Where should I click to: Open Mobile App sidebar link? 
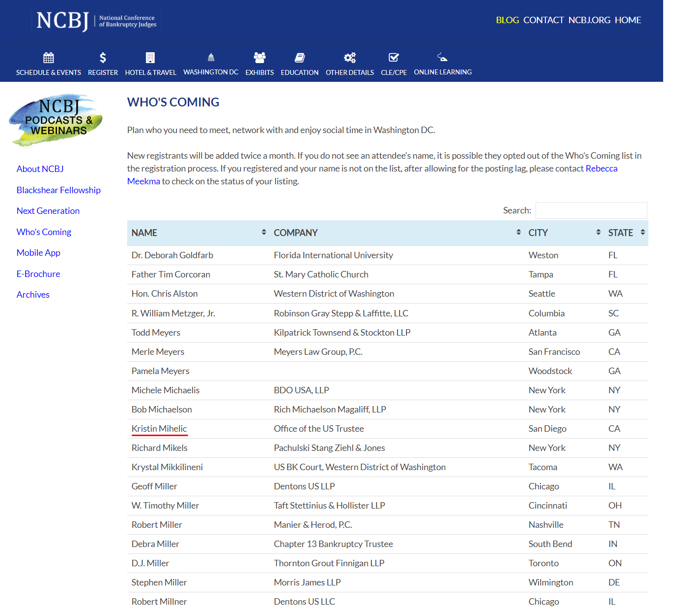pos(38,253)
